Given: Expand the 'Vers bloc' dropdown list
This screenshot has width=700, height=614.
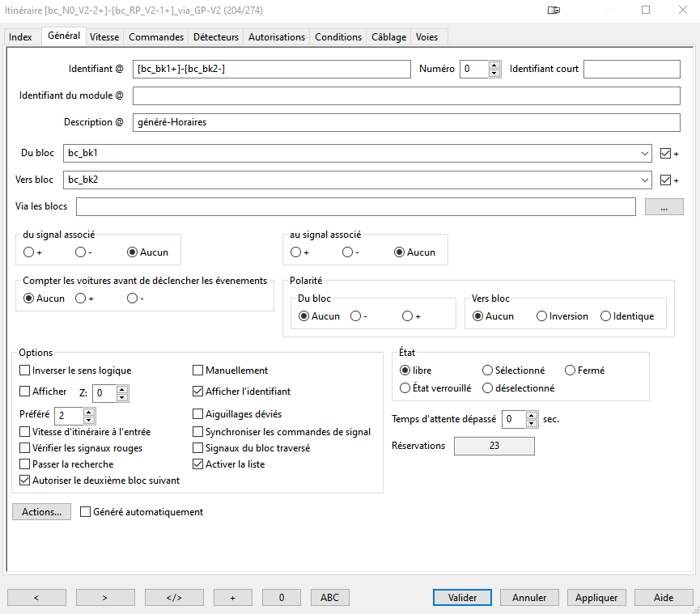Looking at the screenshot, I should [644, 180].
